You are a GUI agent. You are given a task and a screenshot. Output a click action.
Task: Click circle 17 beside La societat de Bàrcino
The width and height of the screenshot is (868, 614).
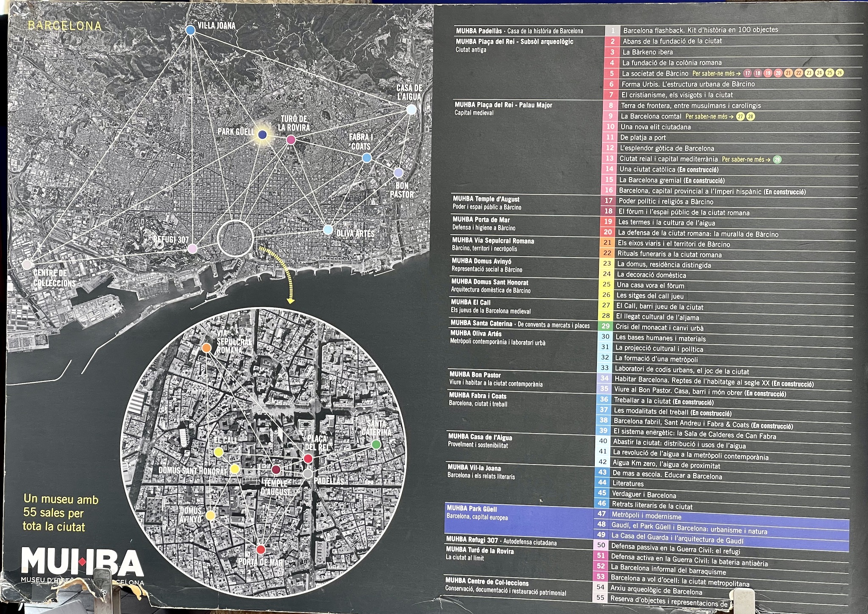click(748, 73)
